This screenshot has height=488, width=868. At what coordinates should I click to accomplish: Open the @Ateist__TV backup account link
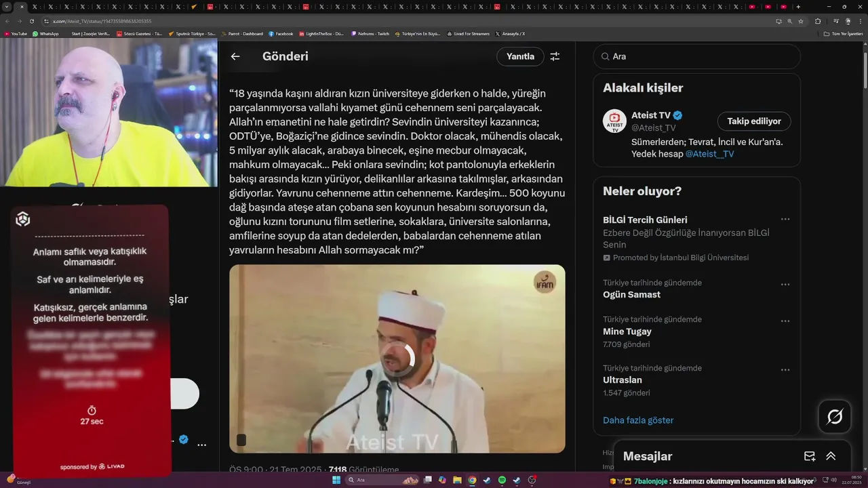coord(709,154)
